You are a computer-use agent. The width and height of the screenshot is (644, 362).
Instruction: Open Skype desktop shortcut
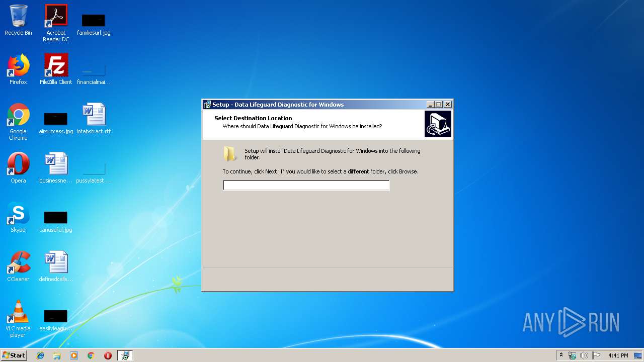[x=18, y=217]
